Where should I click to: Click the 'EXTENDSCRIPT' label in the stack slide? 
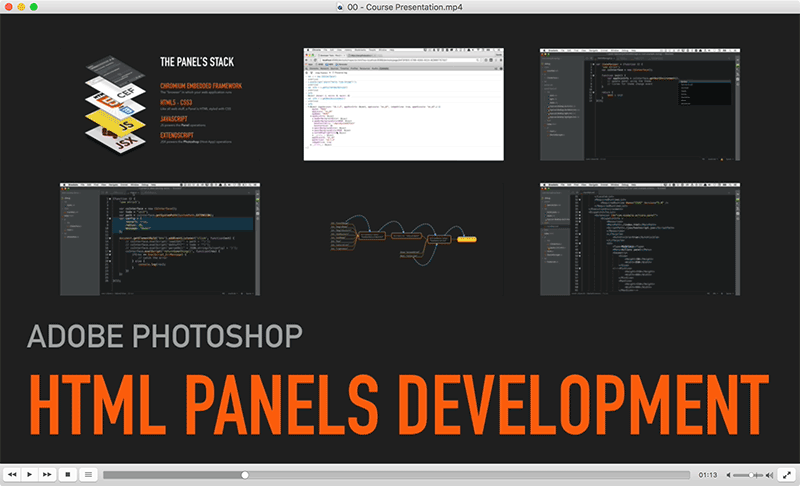177,135
